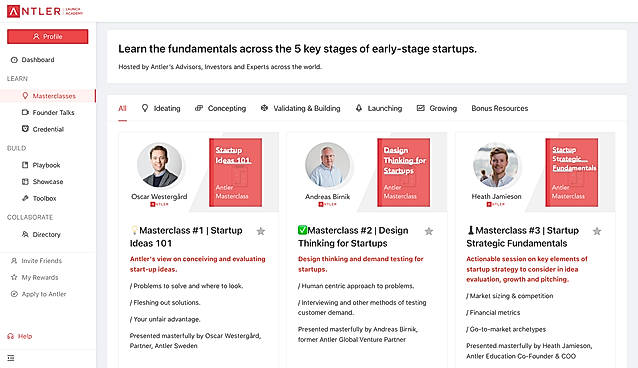The height and width of the screenshot is (368, 638).
Task: Go to the Credential section
Action: tap(43, 129)
